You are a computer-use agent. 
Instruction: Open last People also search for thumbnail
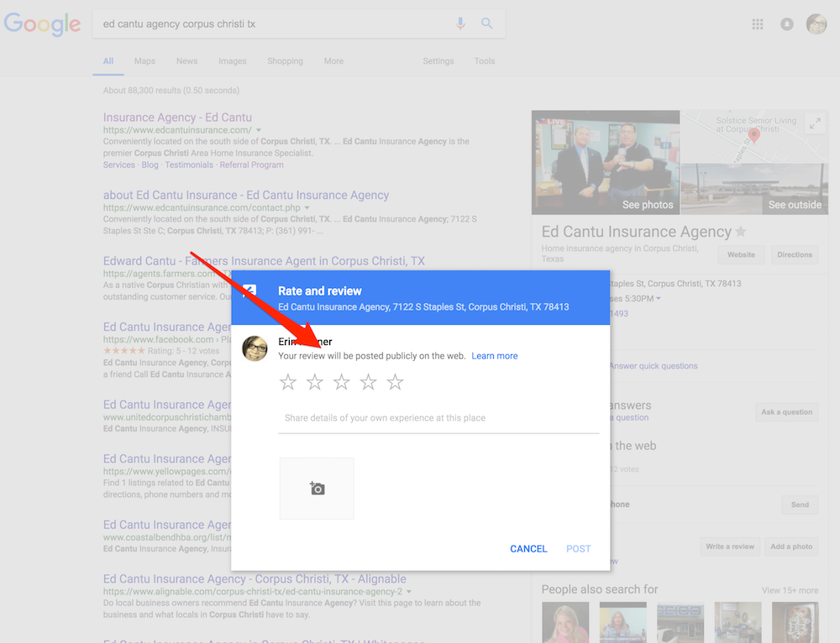795,622
